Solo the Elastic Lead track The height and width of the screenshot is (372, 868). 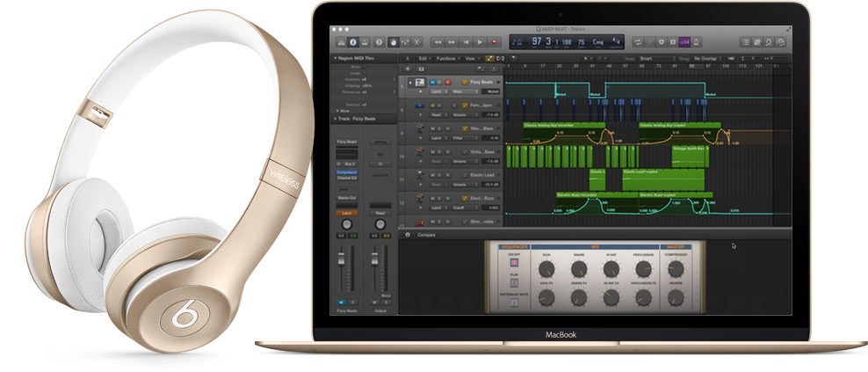pos(440,175)
